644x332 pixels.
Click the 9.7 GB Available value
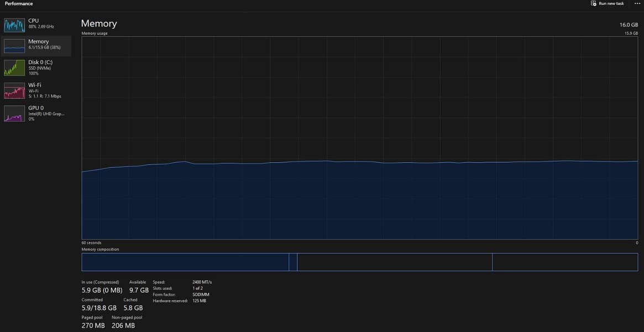click(x=139, y=290)
